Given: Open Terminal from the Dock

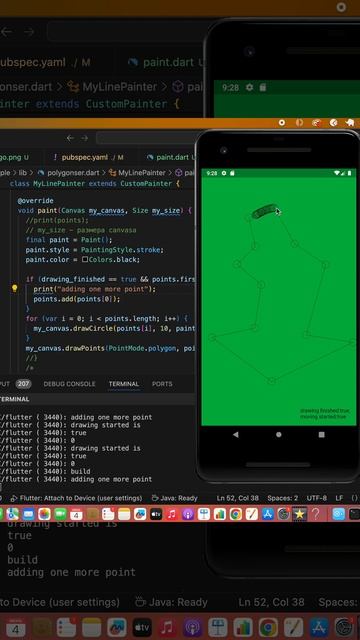Looking at the screenshot, I should tap(355, 514).
